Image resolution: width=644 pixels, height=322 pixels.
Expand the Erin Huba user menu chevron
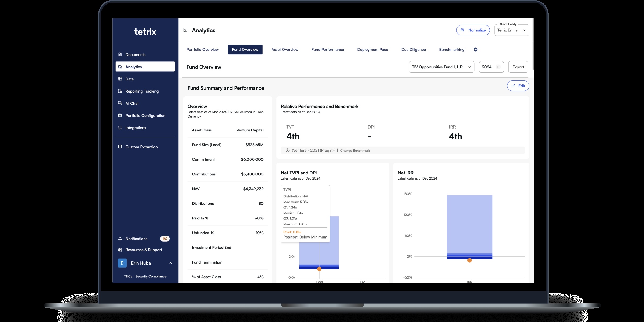[x=171, y=263]
